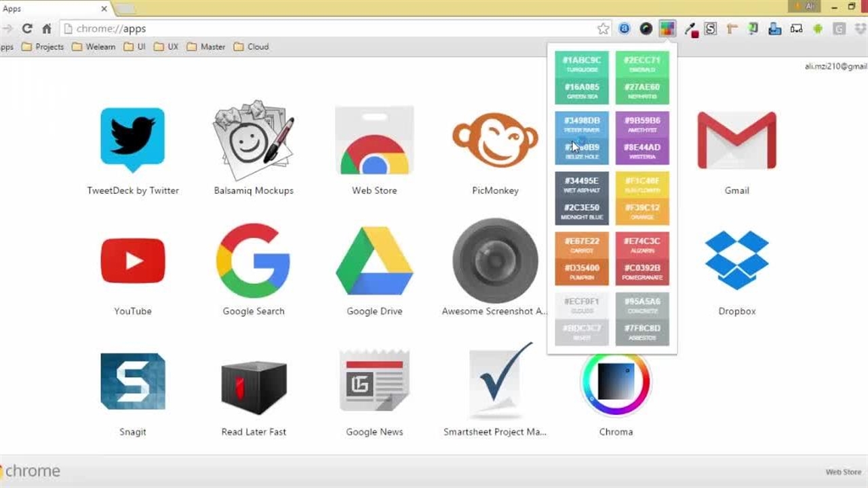Open Read Later Fast app
This screenshot has height=488, width=868.
click(x=254, y=387)
